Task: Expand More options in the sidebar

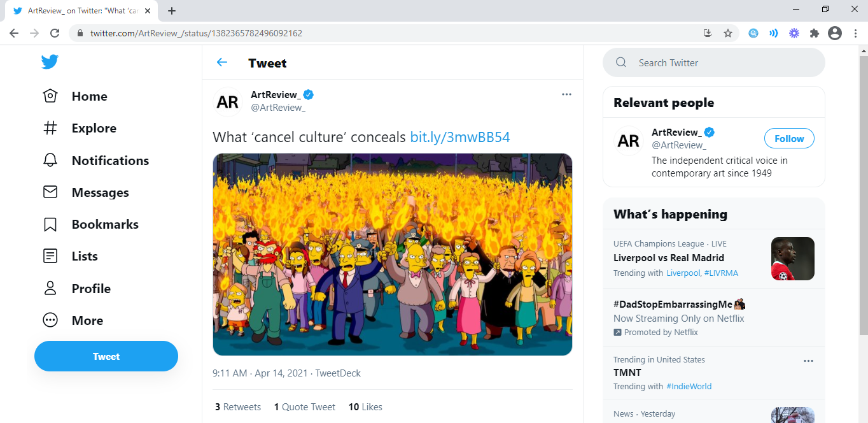Action: (73, 320)
